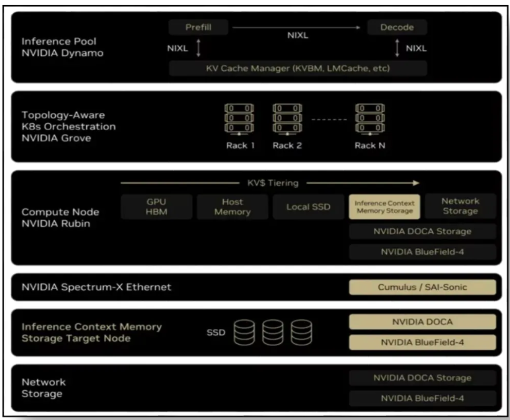
Task: Click the KV$ Tiering label
Action: click(x=273, y=183)
